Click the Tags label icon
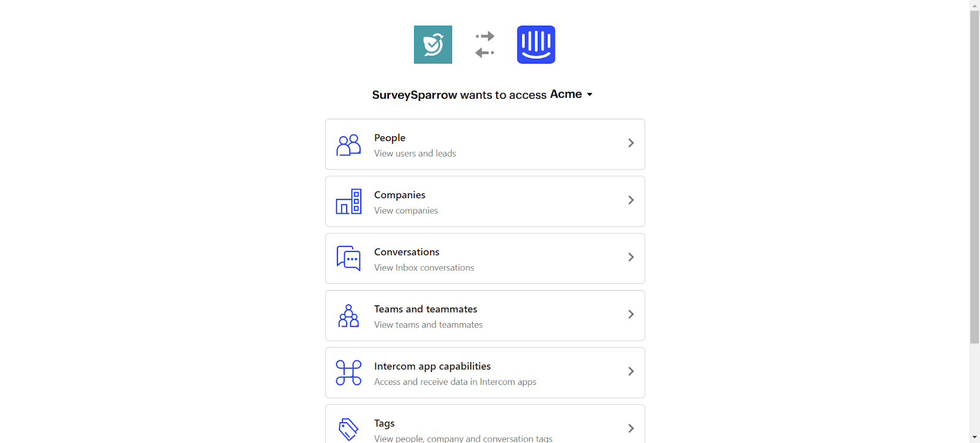980x443 pixels. (349, 429)
